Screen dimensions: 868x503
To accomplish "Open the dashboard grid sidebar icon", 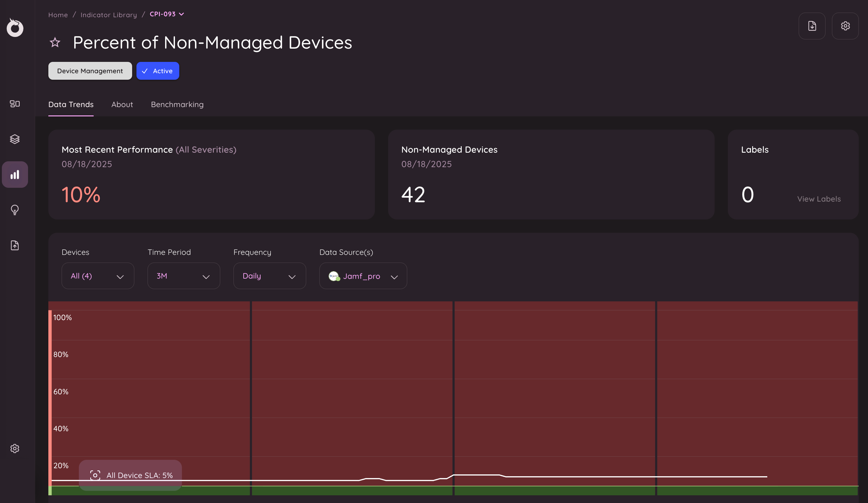I will (x=15, y=104).
